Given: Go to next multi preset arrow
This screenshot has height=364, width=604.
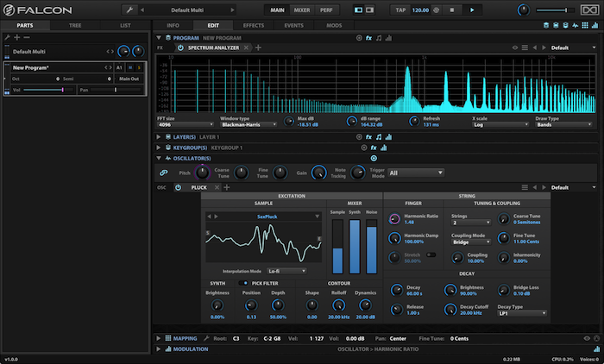Looking at the screenshot, I should (x=232, y=10).
